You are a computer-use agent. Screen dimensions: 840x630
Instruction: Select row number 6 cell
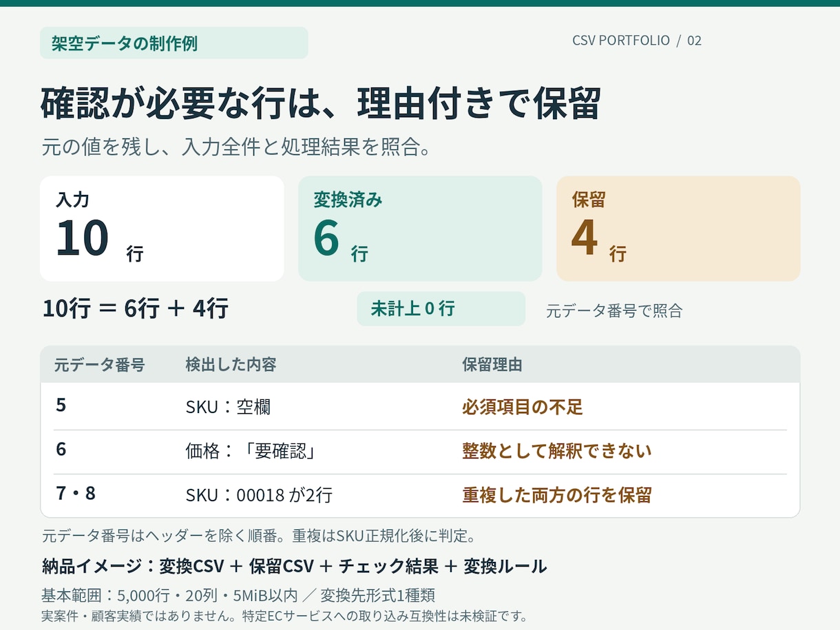[x=61, y=449]
